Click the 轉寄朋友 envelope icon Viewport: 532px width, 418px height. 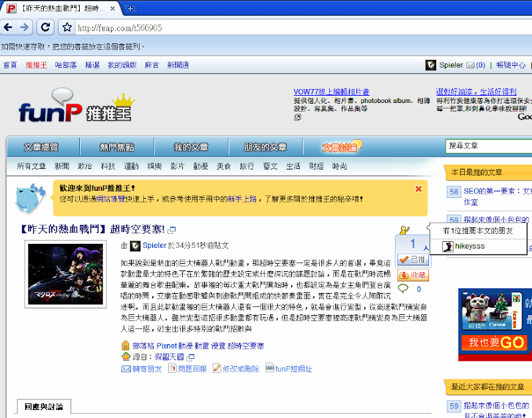pos(126,369)
